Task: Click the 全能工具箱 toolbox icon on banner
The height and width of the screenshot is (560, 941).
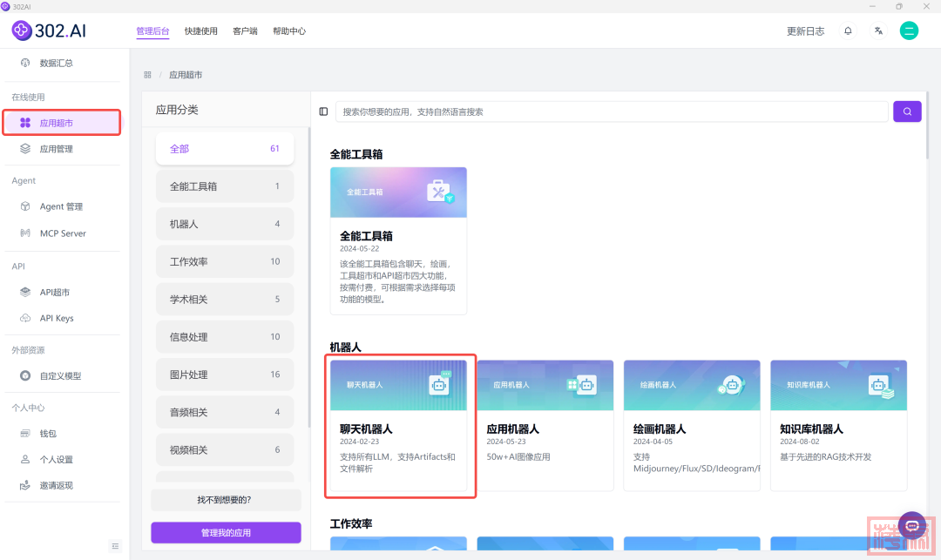Action: pos(440,192)
